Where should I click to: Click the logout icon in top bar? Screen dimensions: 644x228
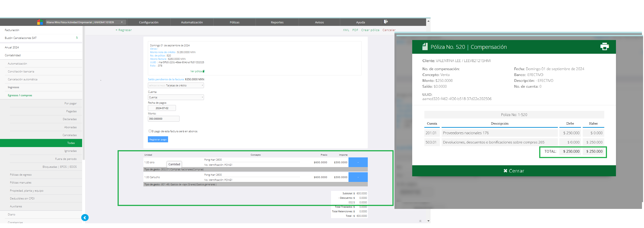click(386, 22)
